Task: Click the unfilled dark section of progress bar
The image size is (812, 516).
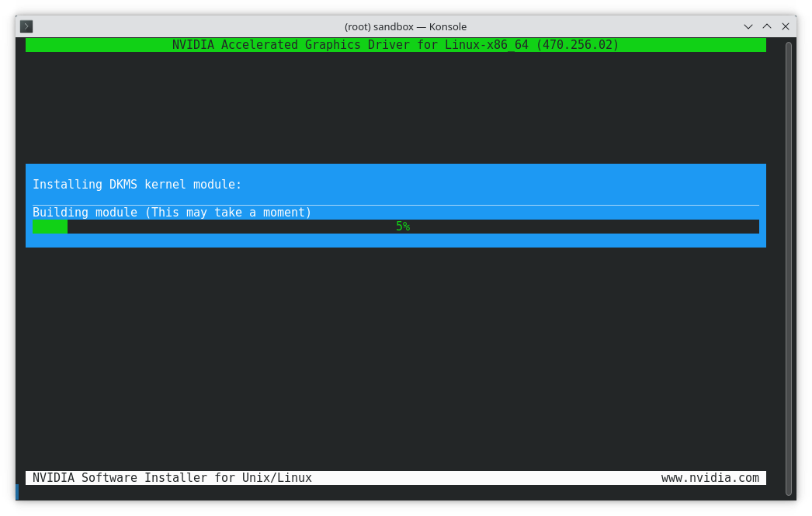Action: click(x=582, y=227)
